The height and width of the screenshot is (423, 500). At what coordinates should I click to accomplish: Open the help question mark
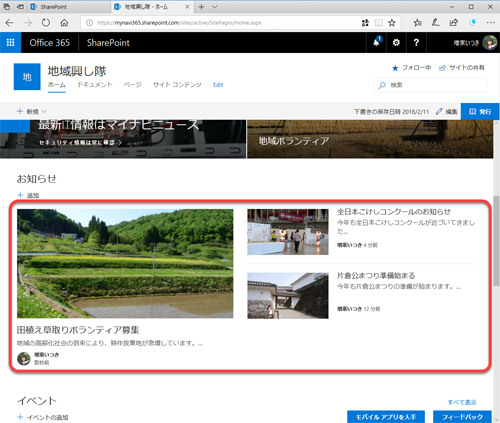point(416,43)
